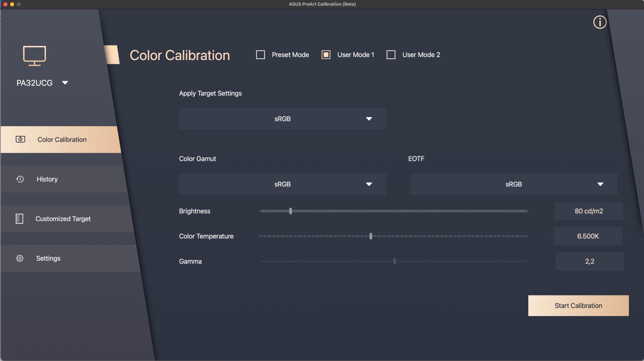Viewport: 644px width, 361px height.
Task: Click the Color Temperature slider handle
Action: tap(371, 236)
